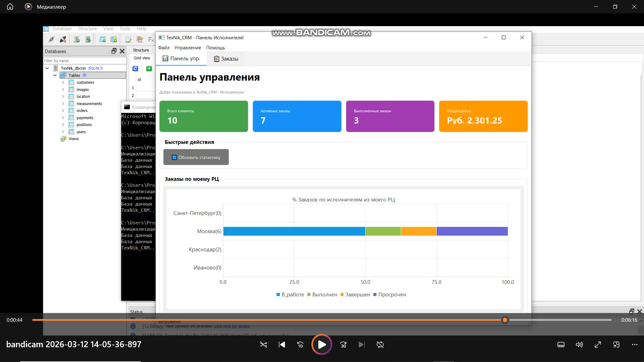
Task: Toggle shuffle playback mode
Action: pyautogui.click(x=263, y=345)
